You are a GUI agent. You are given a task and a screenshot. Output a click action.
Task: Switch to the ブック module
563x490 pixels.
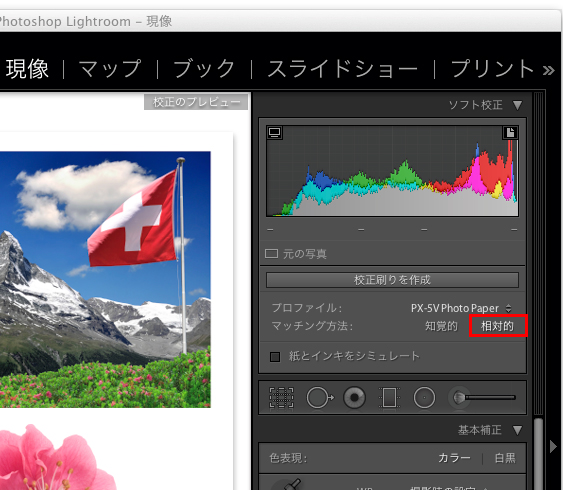pyautogui.click(x=204, y=69)
